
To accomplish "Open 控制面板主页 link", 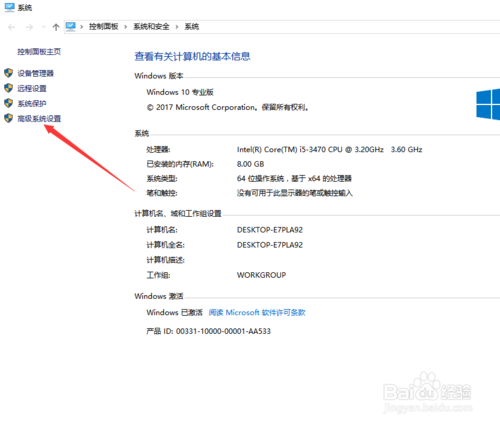I will point(39,52).
